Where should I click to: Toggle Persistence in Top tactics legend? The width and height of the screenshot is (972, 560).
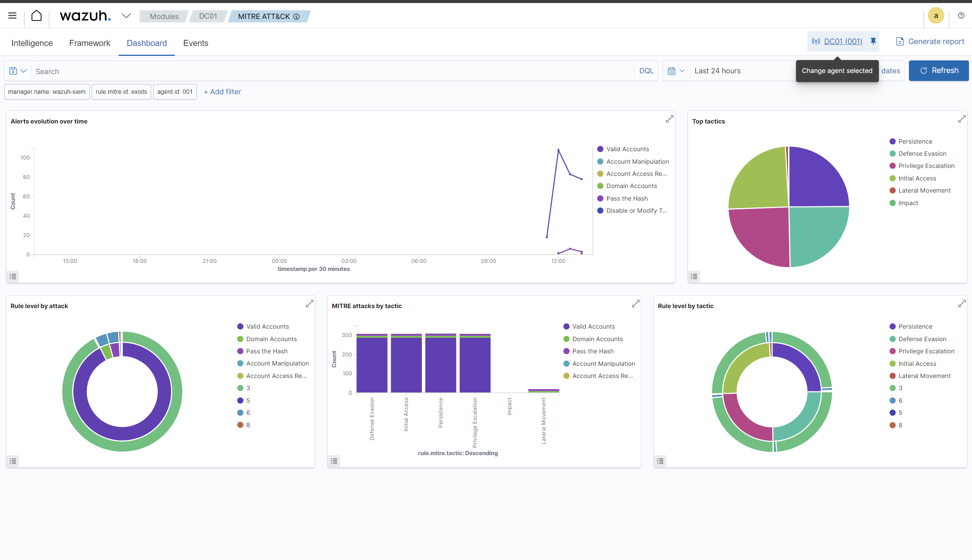(x=915, y=142)
